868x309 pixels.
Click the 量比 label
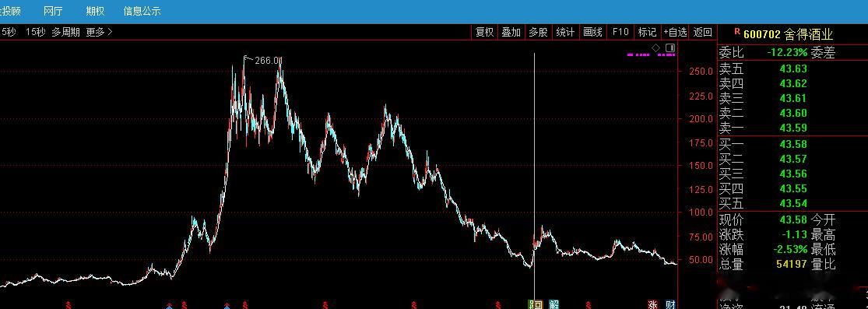(823, 264)
